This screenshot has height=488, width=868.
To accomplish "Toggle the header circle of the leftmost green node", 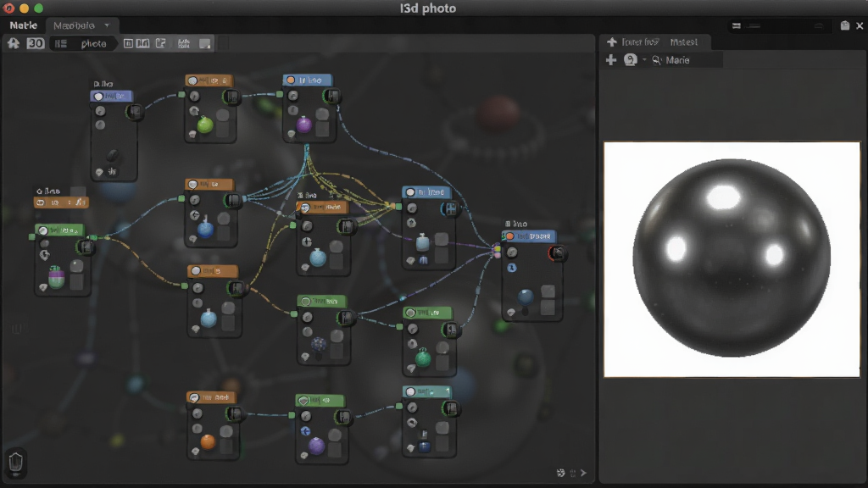I will pos(43,230).
